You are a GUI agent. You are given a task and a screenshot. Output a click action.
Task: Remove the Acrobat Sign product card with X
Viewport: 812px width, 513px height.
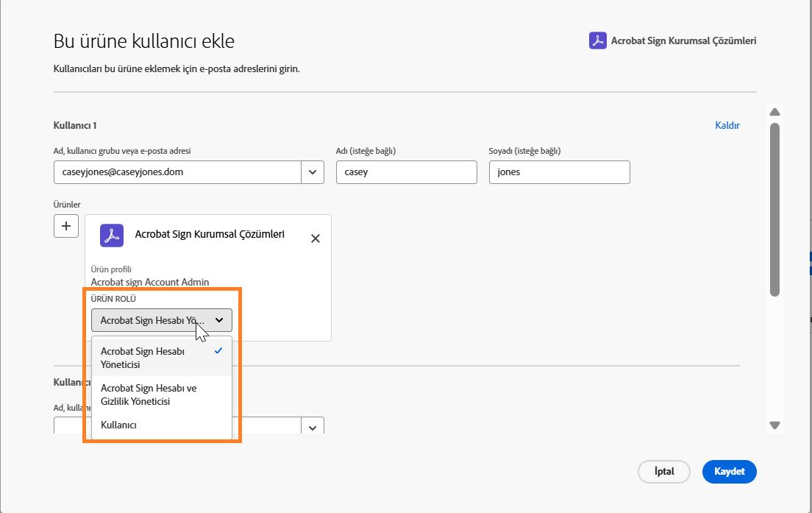click(x=316, y=238)
